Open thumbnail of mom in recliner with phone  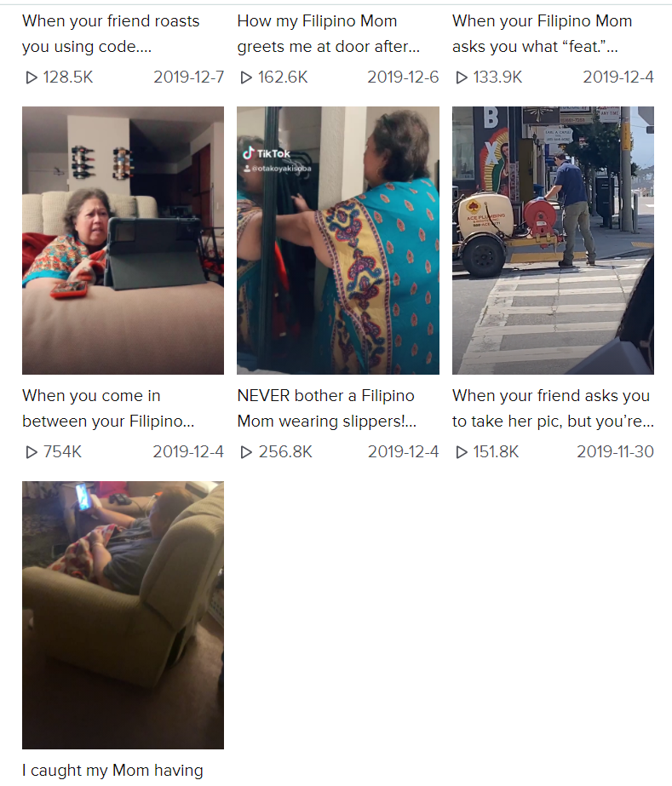point(123,615)
